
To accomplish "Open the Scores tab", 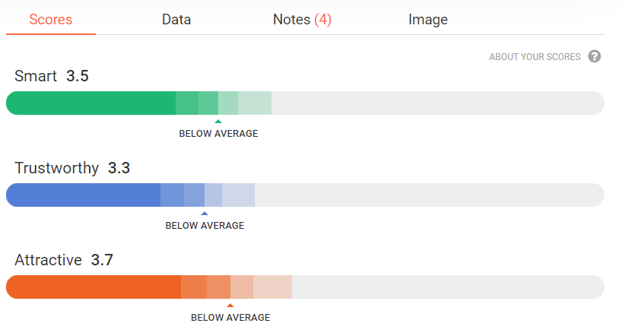I will [x=51, y=20].
